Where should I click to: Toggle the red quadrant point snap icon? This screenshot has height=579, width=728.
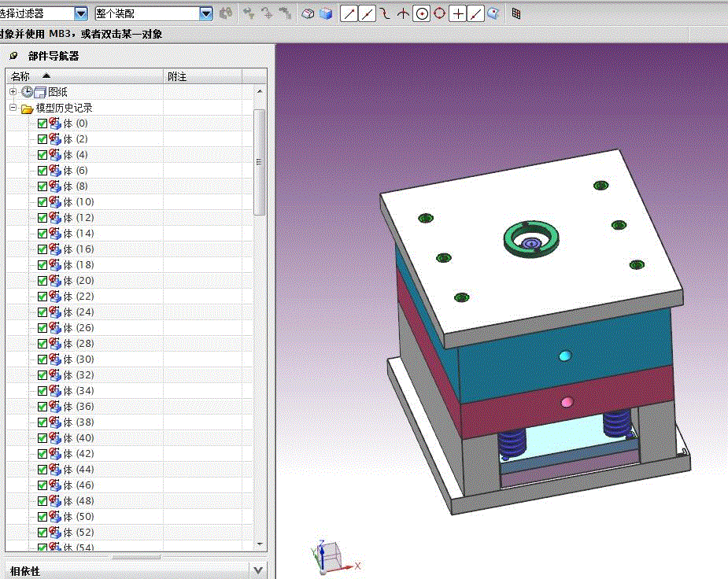pos(440,13)
